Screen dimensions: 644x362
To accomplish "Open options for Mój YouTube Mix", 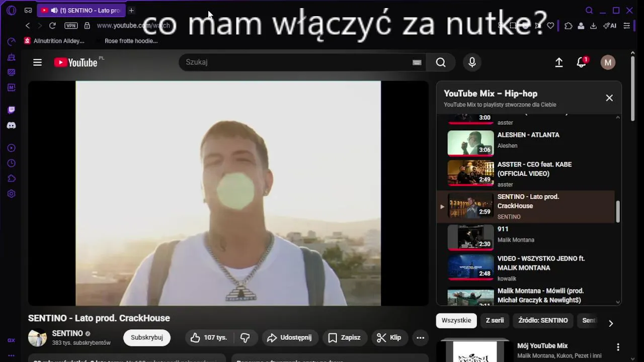I will [618, 347].
